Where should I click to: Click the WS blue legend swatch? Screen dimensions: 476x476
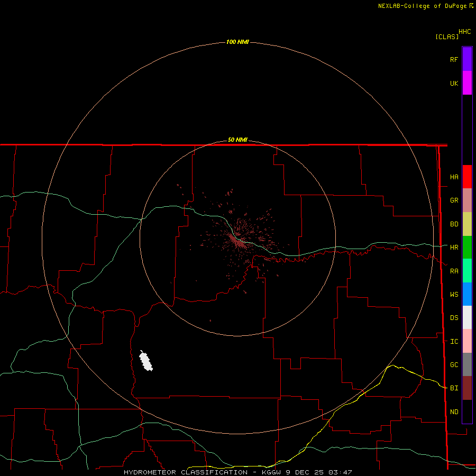(x=467, y=294)
